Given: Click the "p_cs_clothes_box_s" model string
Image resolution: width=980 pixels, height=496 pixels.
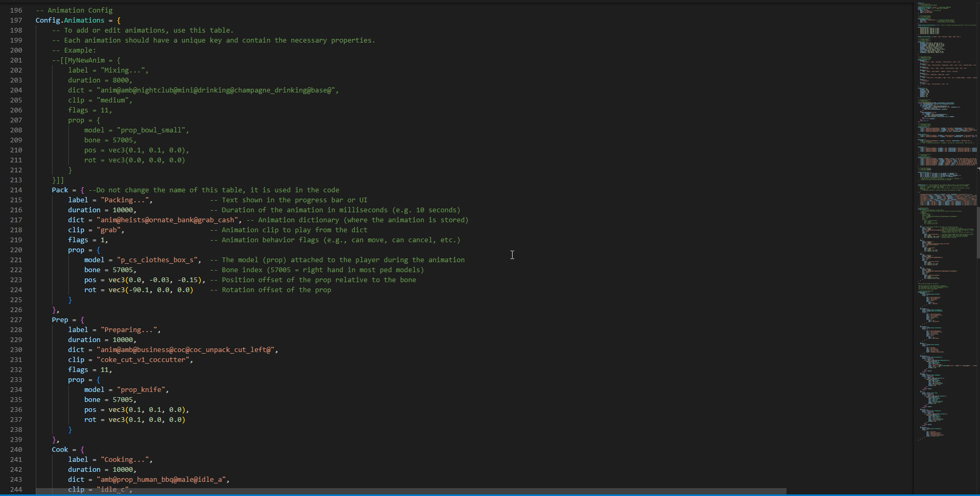Looking at the screenshot, I should 158,260.
